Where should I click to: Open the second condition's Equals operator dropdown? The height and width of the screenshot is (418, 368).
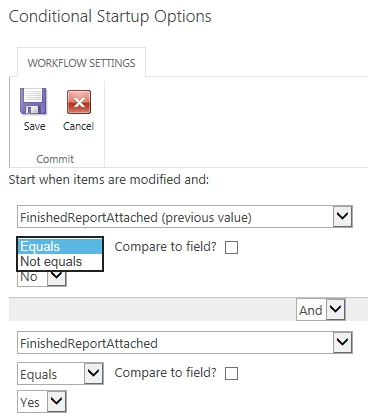[x=60, y=374]
